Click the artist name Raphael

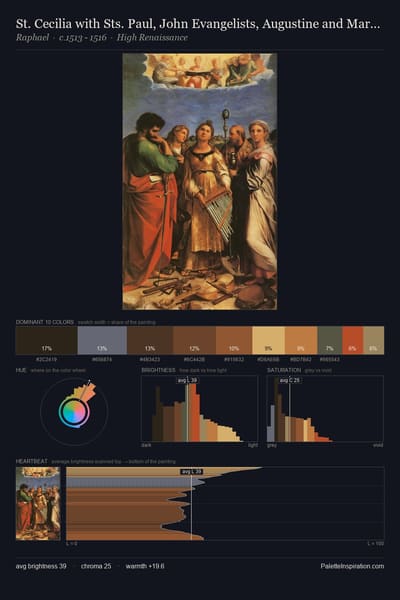(x=33, y=38)
